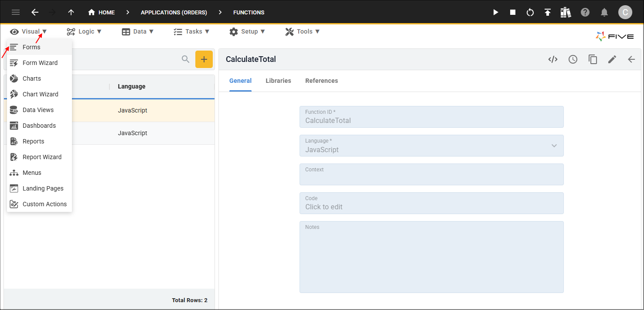This screenshot has width=644, height=310.
Task: Click the search magnifier icon in the list
Action: (x=186, y=59)
